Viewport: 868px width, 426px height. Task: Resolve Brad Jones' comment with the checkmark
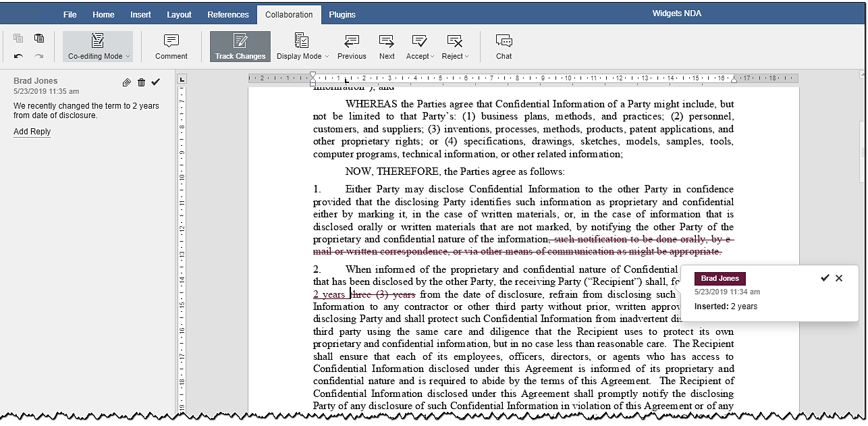(156, 82)
